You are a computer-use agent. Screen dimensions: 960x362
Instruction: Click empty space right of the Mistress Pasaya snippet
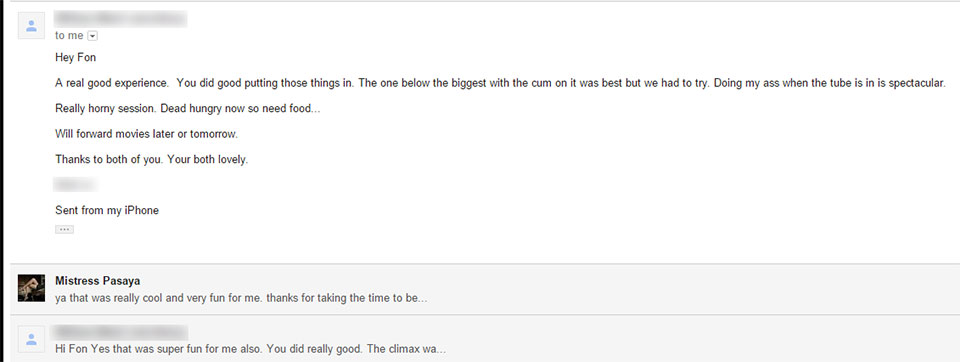673,299
